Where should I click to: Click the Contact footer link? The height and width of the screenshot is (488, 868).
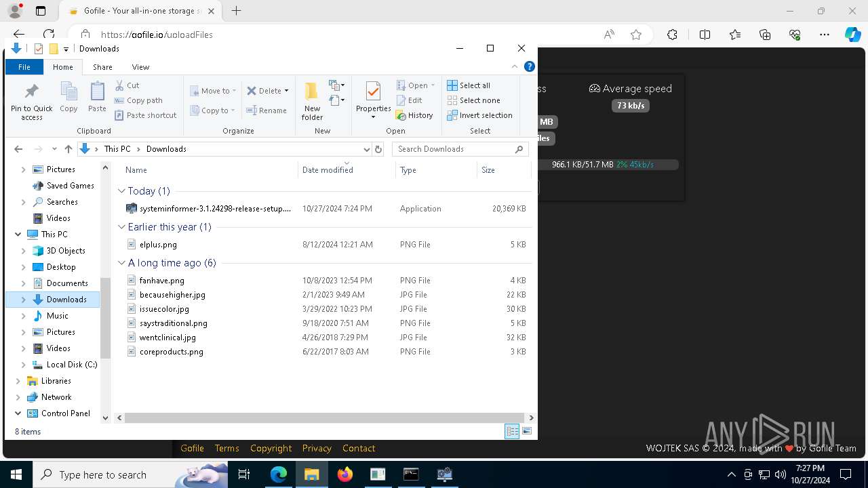pyautogui.click(x=359, y=448)
